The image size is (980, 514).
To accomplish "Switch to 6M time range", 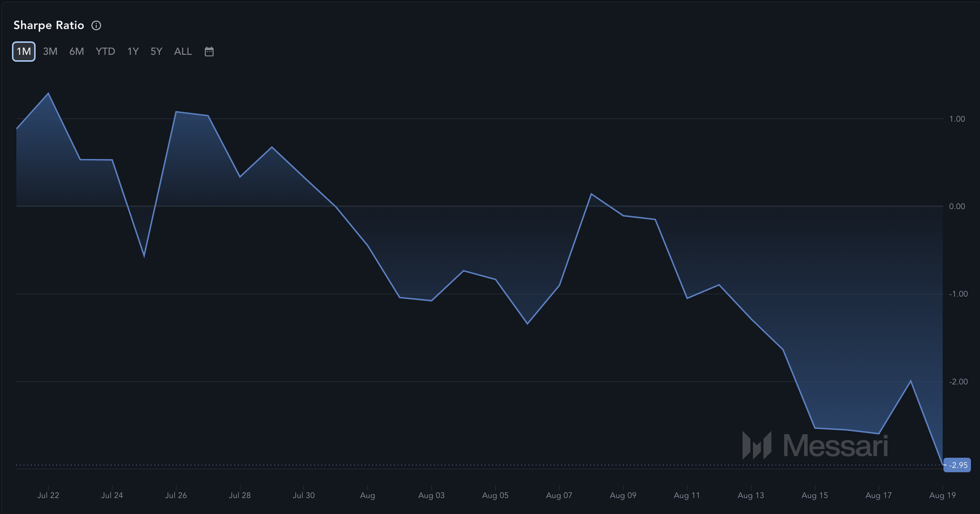I will pyautogui.click(x=77, y=51).
